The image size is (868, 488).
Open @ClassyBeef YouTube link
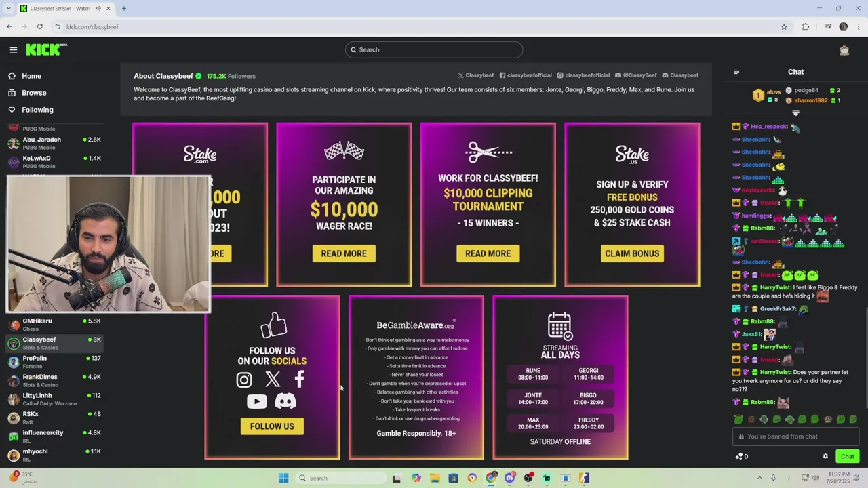point(635,75)
